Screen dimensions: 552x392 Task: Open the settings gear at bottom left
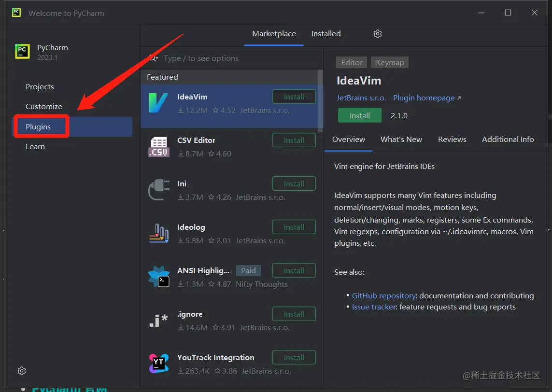(22, 371)
